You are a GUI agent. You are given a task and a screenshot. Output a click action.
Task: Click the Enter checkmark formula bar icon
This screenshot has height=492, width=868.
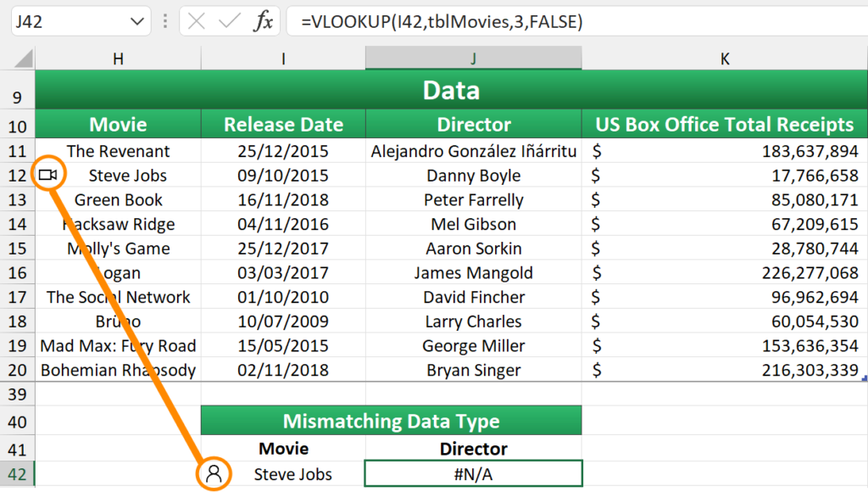(229, 22)
